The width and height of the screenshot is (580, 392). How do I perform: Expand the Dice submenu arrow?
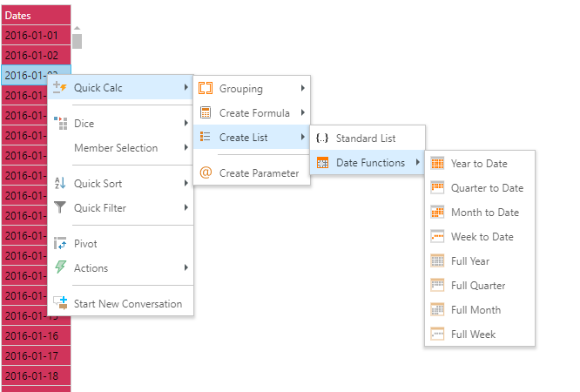(186, 123)
